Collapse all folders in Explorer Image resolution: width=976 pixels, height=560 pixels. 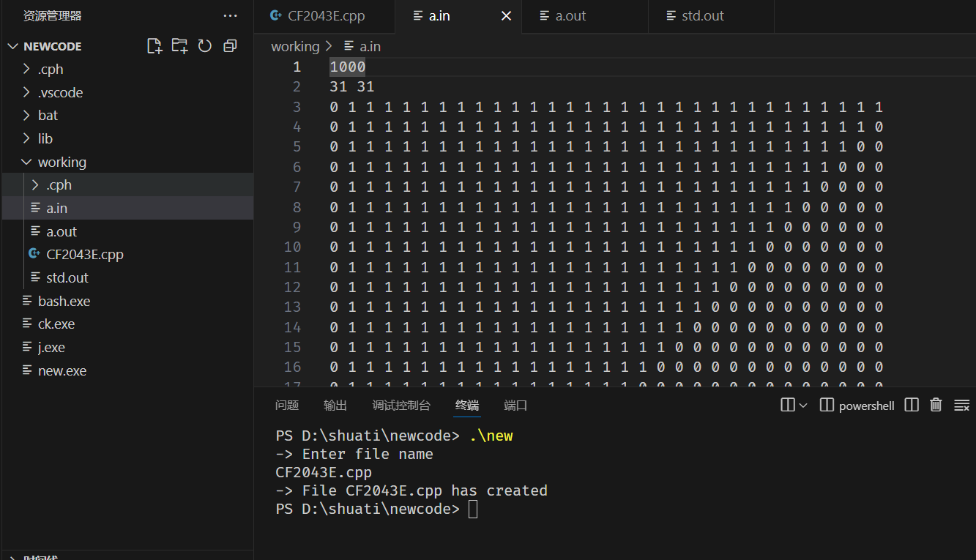pyautogui.click(x=230, y=46)
